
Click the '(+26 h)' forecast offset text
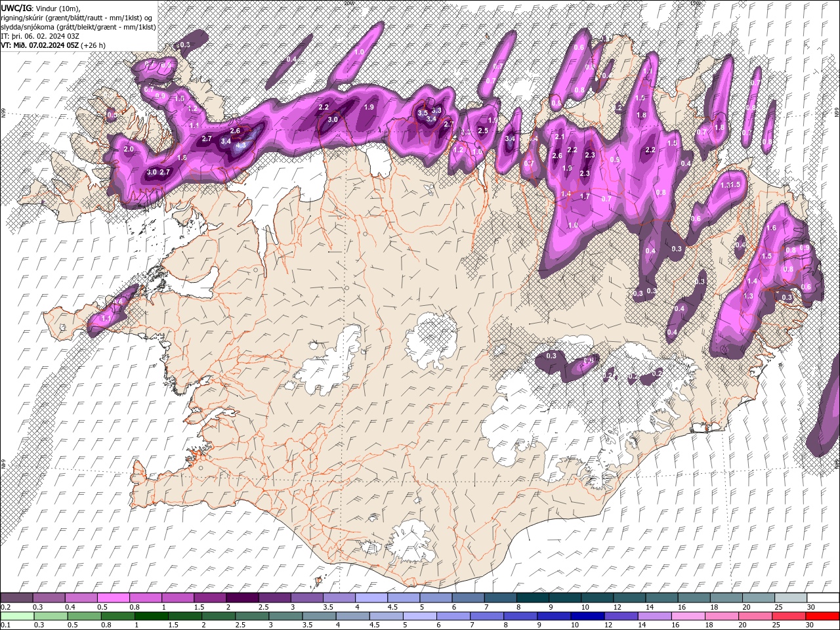(x=94, y=45)
